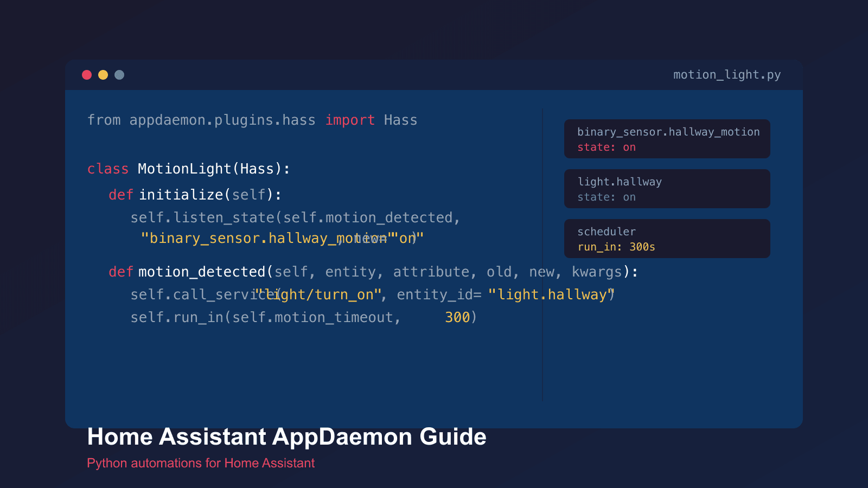Click the "light/turn_on" string

tap(318, 295)
